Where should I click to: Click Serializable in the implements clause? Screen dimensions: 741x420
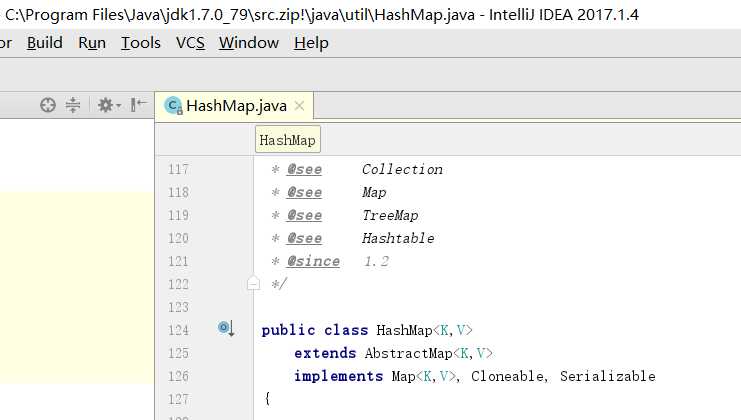click(608, 376)
